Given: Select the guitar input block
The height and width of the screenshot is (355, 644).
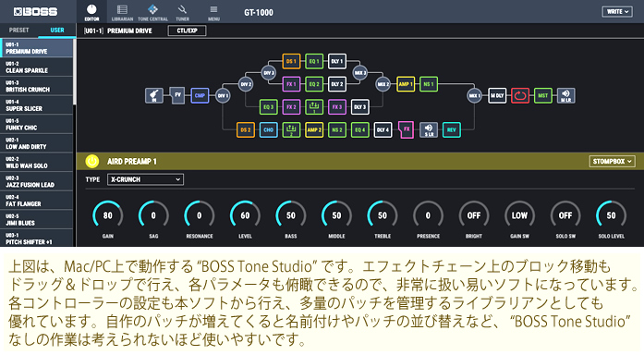Looking at the screenshot, I should [x=154, y=96].
